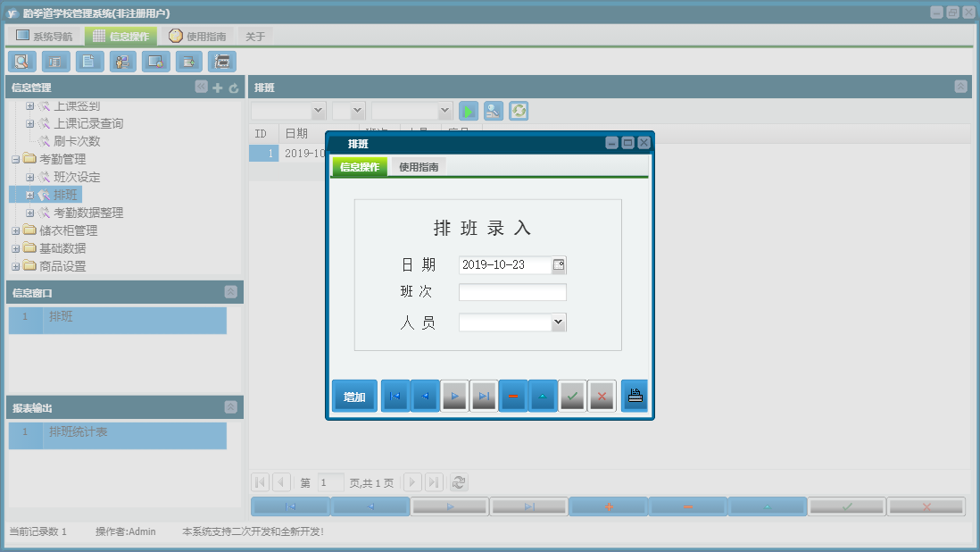The width and height of the screenshot is (980, 552).
Task: Switch to dialog 信息操作 tab
Action: coord(360,167)
